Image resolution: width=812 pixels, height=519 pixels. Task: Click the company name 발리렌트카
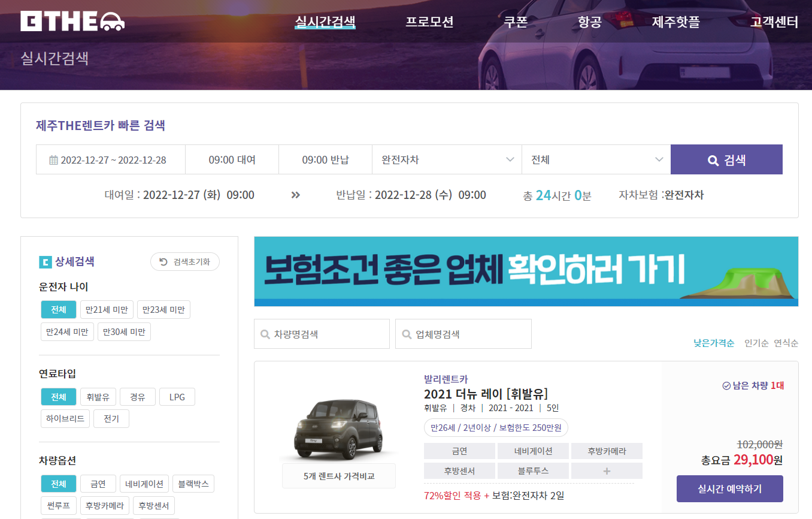point(446,379)
